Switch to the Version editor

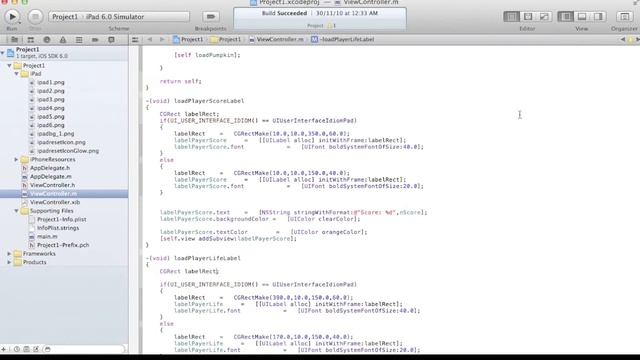tap(544, 17)
